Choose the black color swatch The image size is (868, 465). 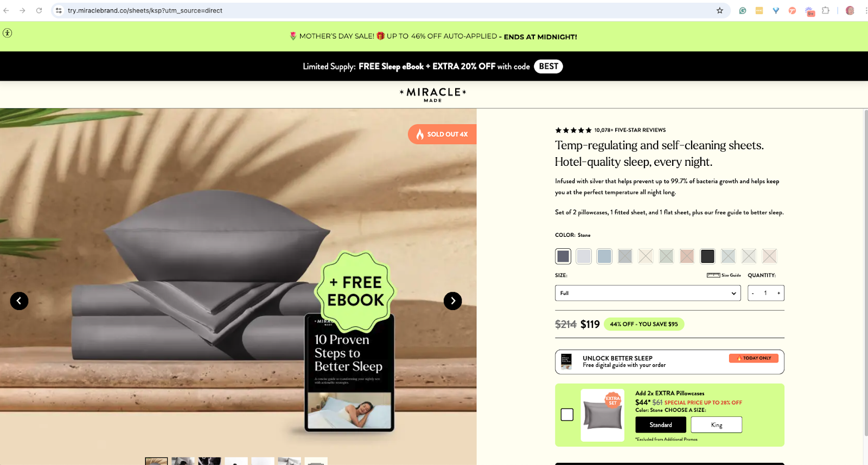point(707,256)
